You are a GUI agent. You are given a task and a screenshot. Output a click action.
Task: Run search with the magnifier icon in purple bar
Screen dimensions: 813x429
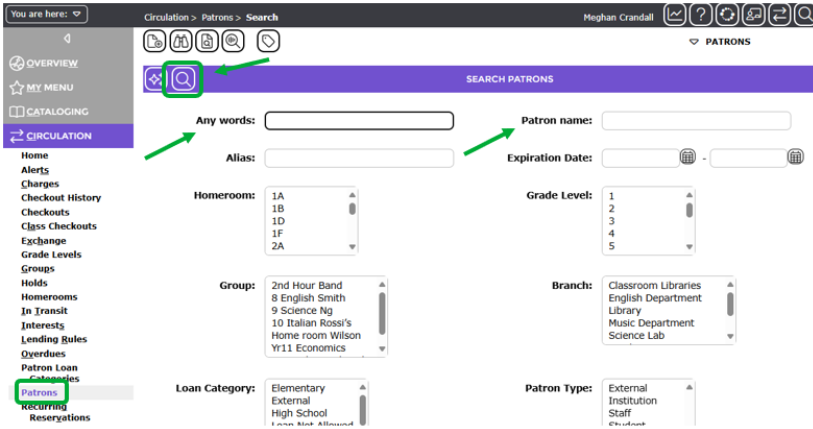[183, 79]
